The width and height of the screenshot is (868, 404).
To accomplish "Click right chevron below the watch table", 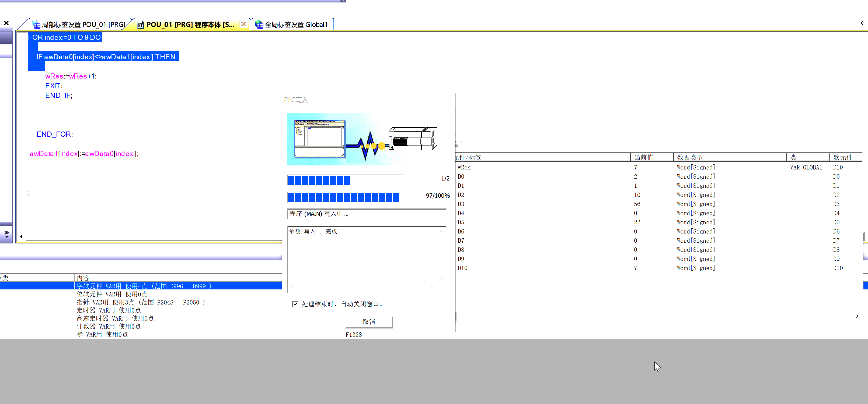I will pos(857,316).
